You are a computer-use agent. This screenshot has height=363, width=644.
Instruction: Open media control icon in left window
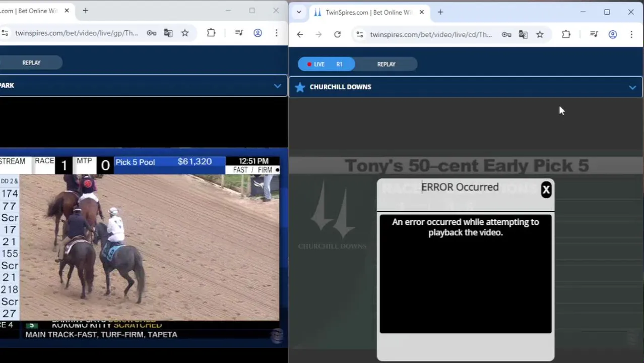[x=239, y=33]
